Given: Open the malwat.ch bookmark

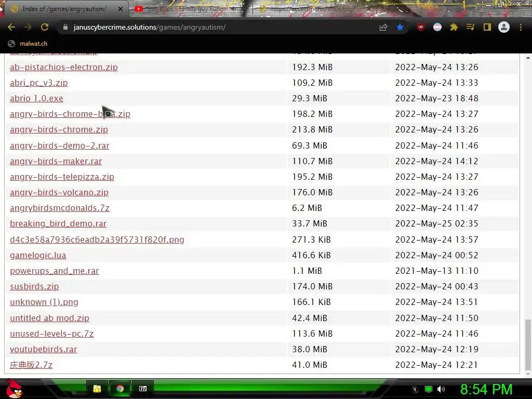Looking at the screenshot, I should pyautogui.click(x=28, y=44).
